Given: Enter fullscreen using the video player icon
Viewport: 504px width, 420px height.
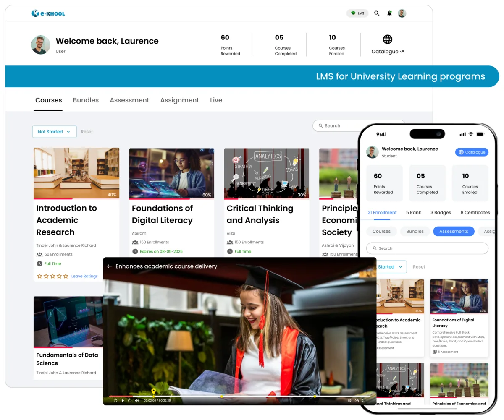Looking at the screenshot, I should (x=364, y=401).
